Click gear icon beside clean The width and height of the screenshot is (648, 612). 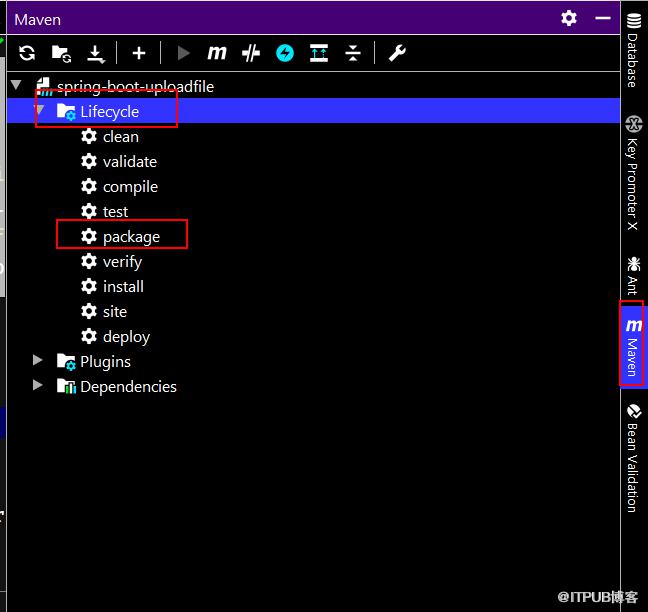coord(89,136)
